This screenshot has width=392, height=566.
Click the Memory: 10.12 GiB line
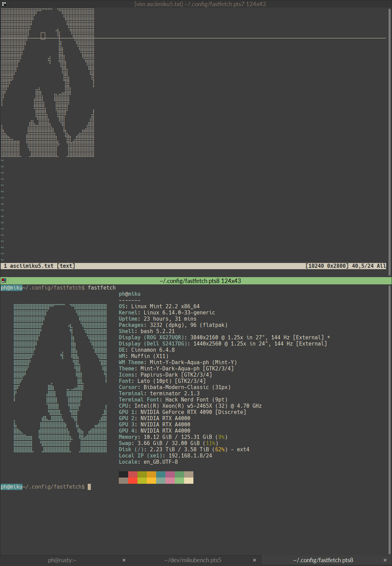(x=173, y=437)
